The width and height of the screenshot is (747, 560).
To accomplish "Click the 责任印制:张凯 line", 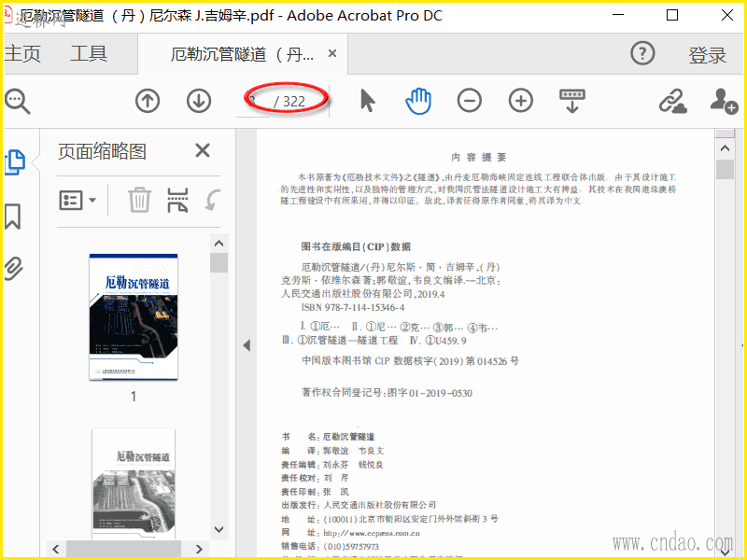I will coord(315,492).
